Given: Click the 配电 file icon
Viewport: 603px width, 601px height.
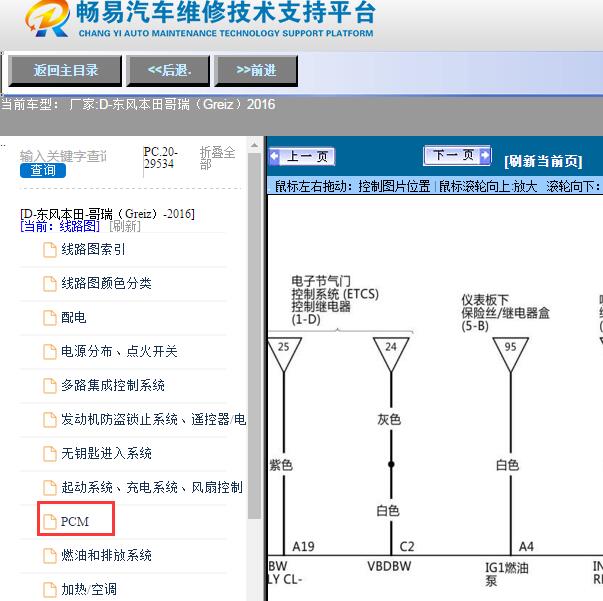Looking at the screenshot, I should coord(49,318).
